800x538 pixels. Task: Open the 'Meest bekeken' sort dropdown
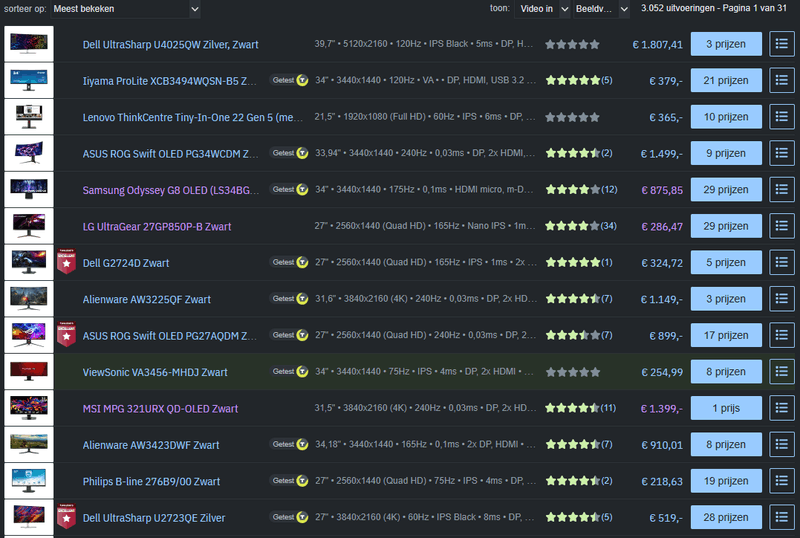tap(126, 9)
